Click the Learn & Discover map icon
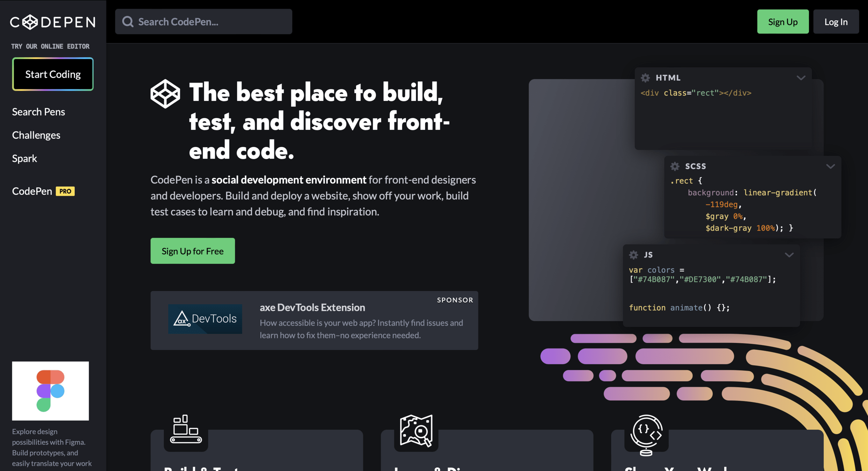868x471 pixels. pos(416,430)
